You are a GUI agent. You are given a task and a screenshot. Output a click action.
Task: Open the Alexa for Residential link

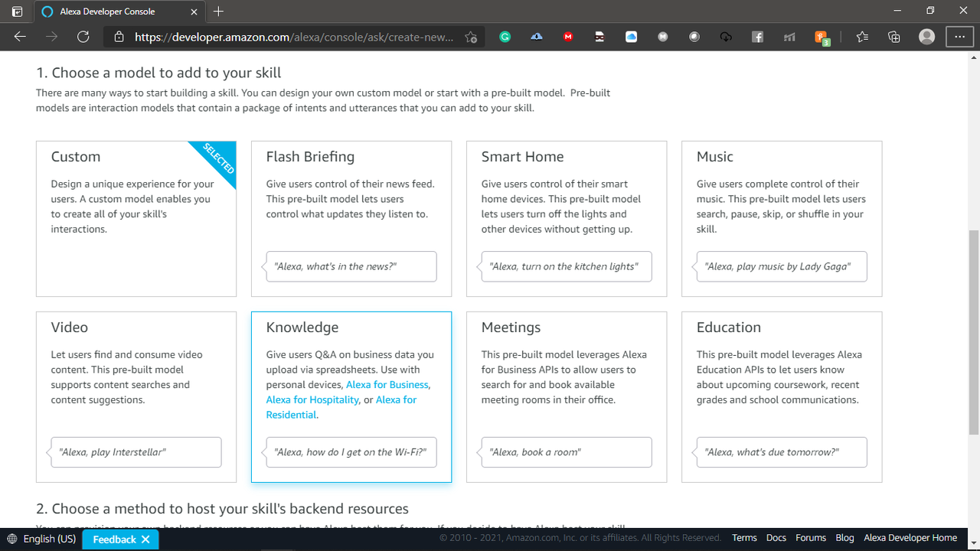341,407
